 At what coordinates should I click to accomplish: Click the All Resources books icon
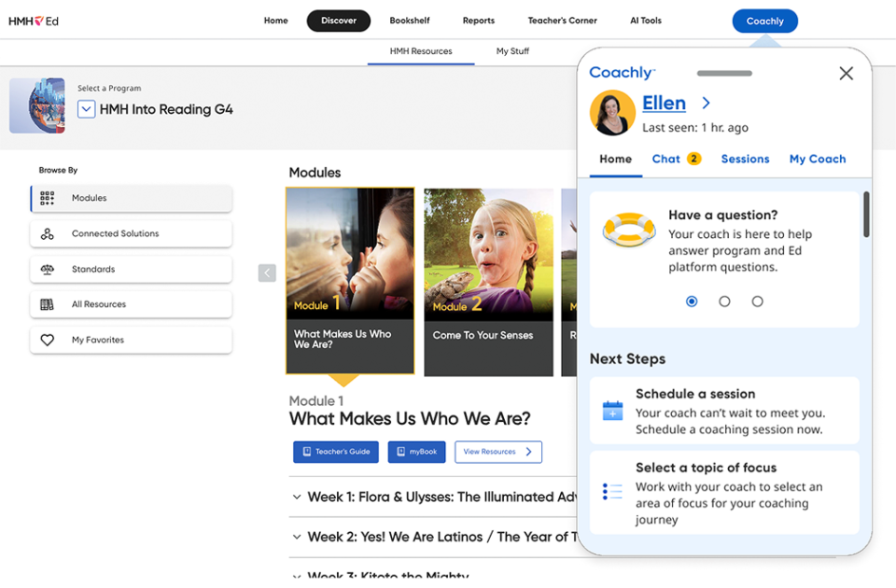coord(47,304)
